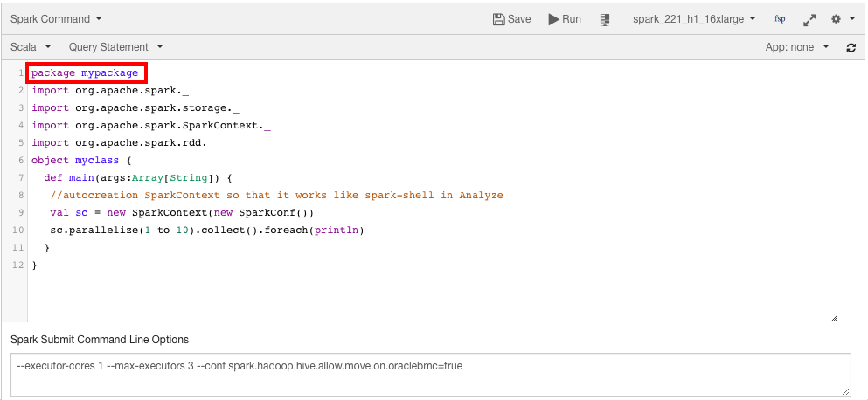Click the cluster server icon
Screen dimensions: 868x400
[x=605, y=19]
